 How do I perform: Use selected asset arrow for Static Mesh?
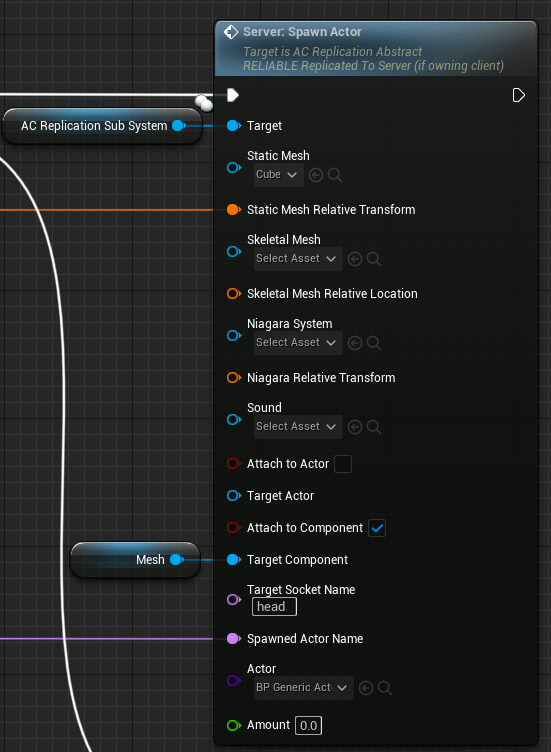point(316,175)
